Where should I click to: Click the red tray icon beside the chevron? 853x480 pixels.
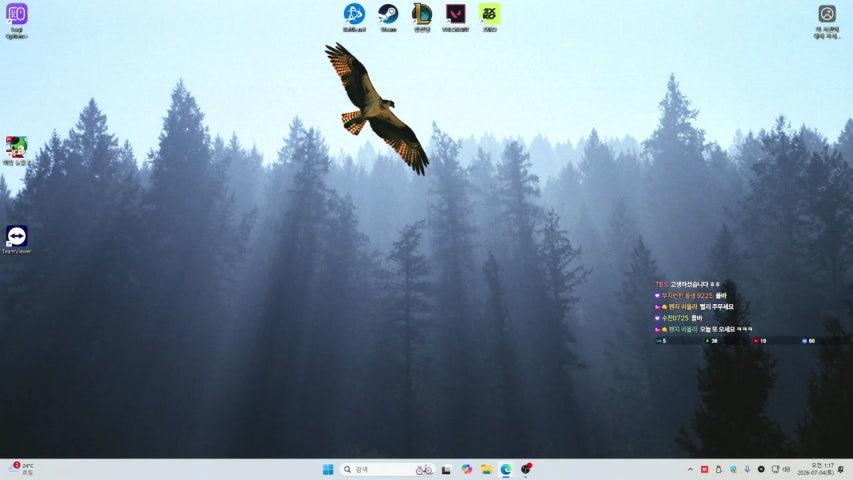click(x=704, y=469)
